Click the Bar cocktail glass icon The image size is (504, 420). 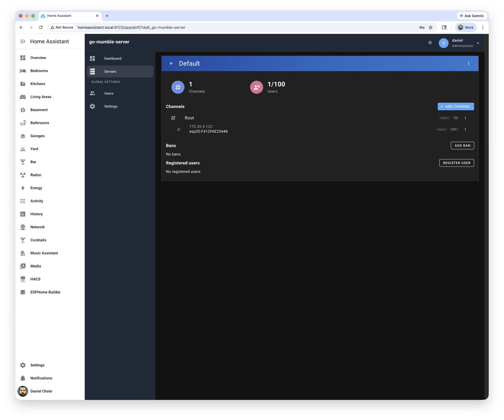[23, 162]
